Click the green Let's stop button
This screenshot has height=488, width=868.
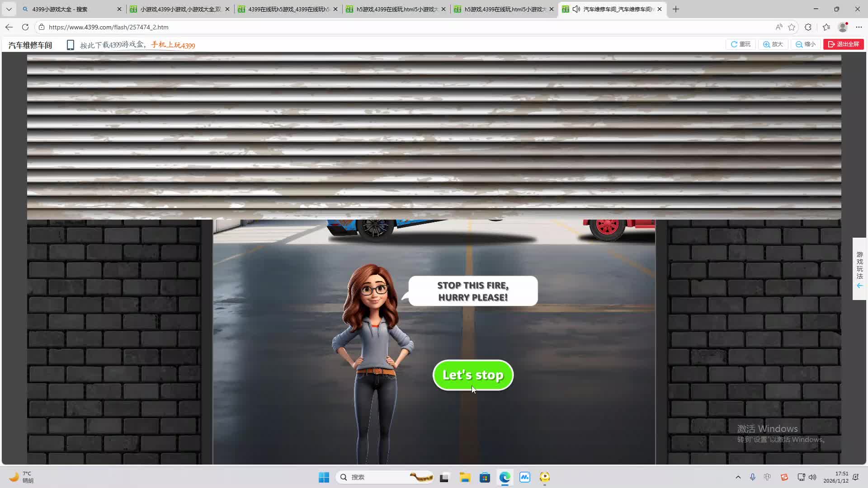[x=473, y=375]
